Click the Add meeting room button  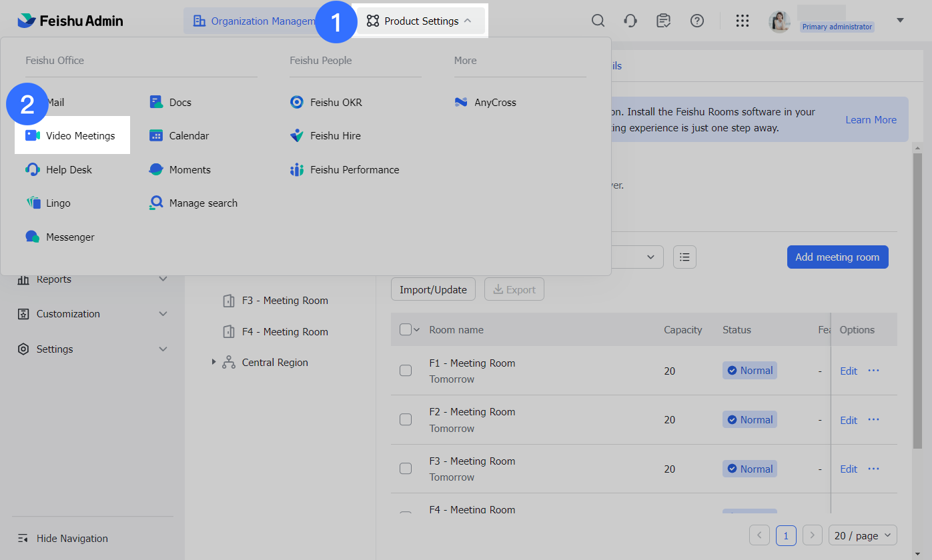point(837,257)
